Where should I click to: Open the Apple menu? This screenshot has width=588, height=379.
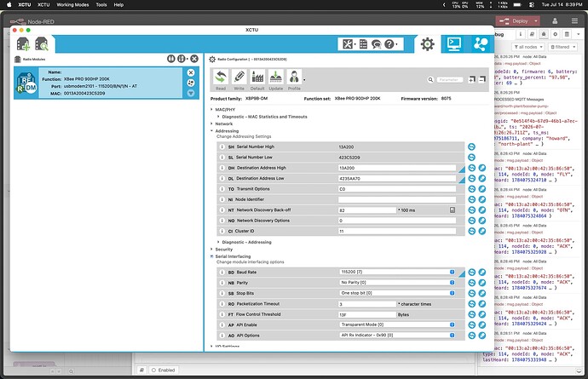tap(9, 5)
